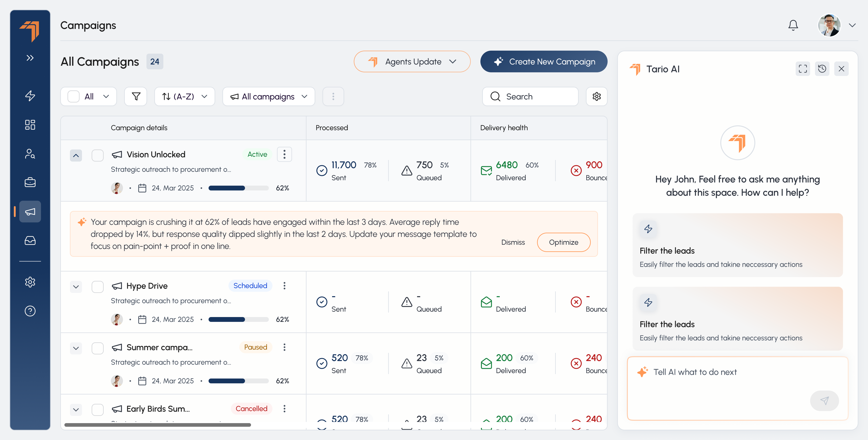This screenshot has width=868, height=440.
Task: Click Hype Drive progress bar
Action: pos(238,319)
